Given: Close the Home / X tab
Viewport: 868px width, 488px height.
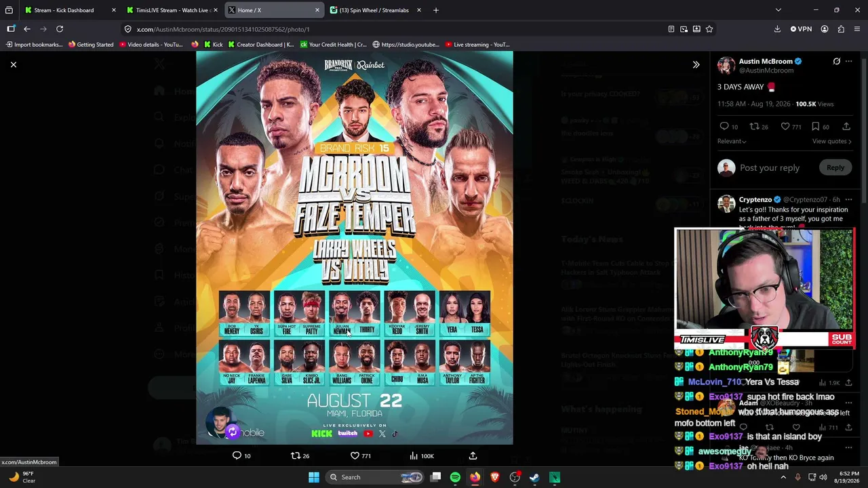Looking at the screenshot, I should pos(317,10).
